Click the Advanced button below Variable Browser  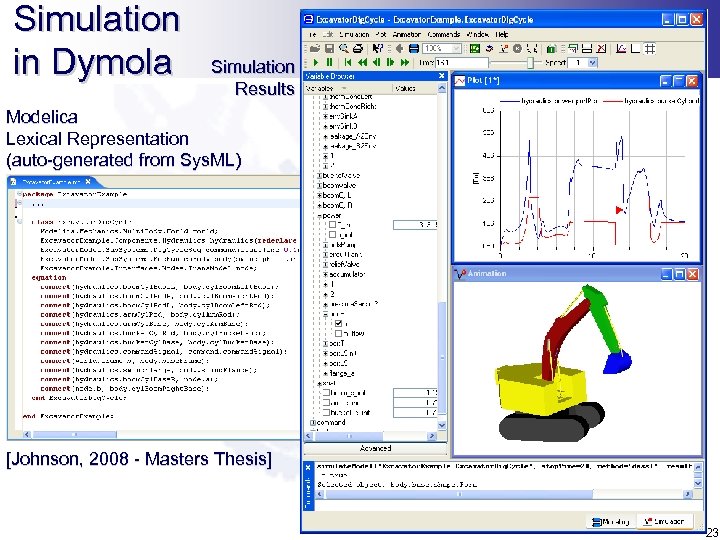click(x=375, y=448)
